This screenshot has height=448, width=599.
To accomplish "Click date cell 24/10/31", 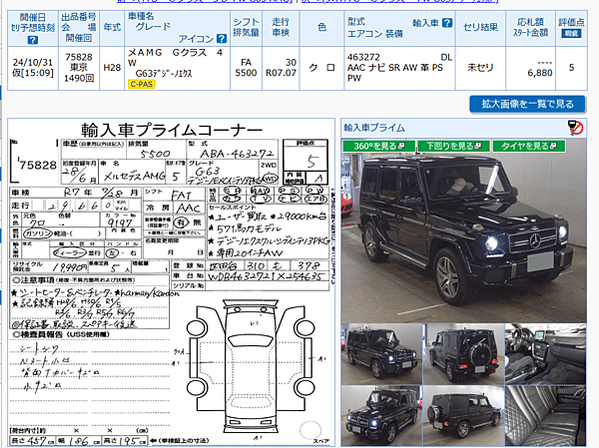I will click(x=32, y=62).
